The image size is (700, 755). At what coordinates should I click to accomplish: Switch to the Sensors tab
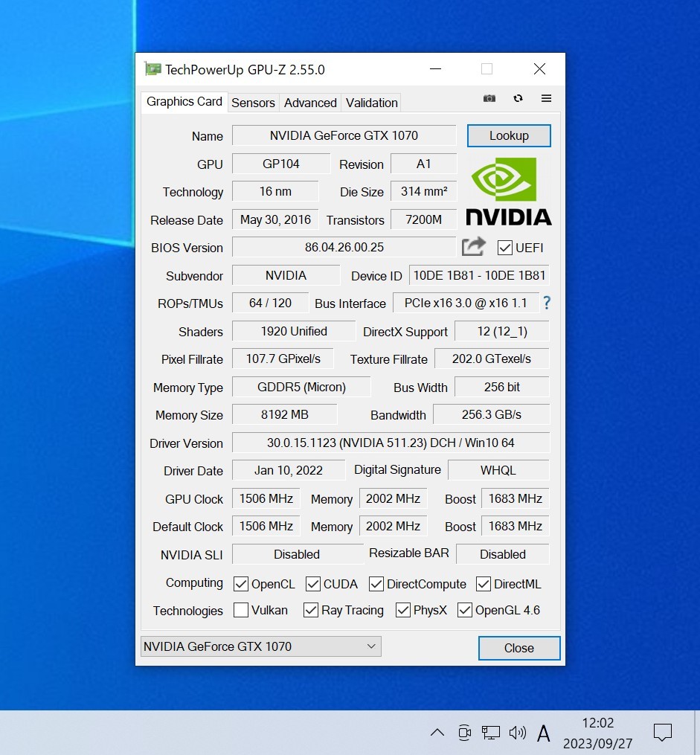[x=253, y=103]
